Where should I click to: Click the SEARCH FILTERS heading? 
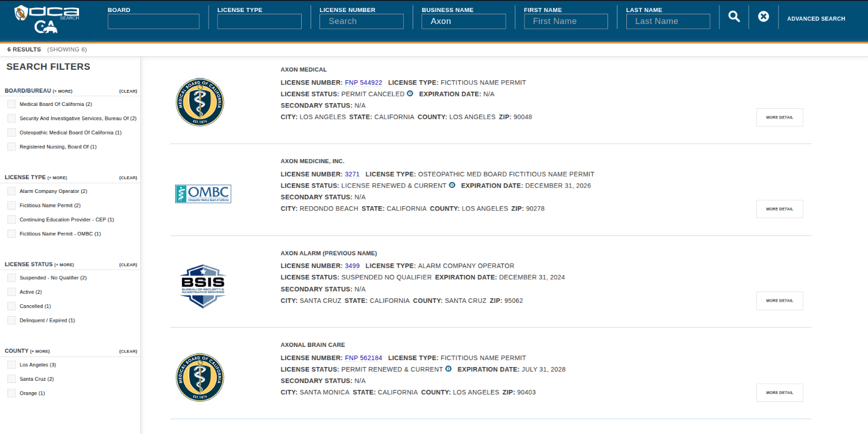point(48,67)
